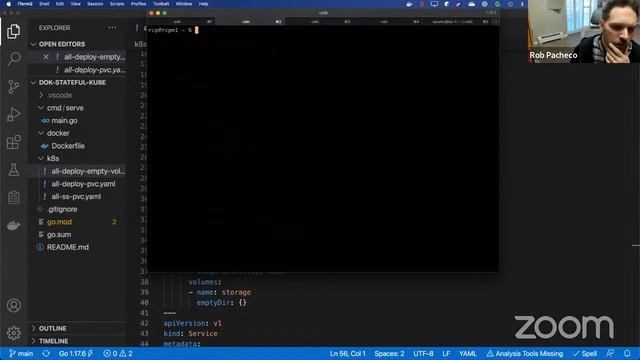This screenshot has width=640, height=360.
Task: Change indentation via Spaces: 2
Action: click(389, 353)
